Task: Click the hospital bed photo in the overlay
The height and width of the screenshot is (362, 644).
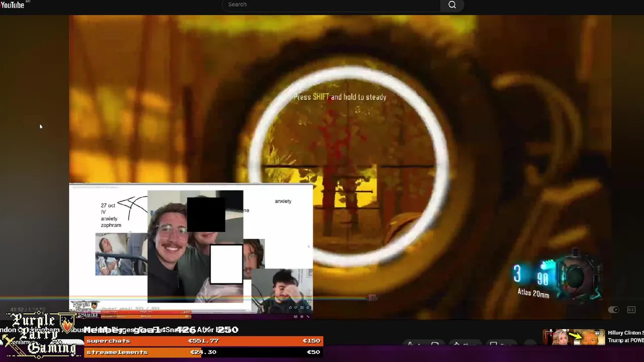Action: [121, 254]
